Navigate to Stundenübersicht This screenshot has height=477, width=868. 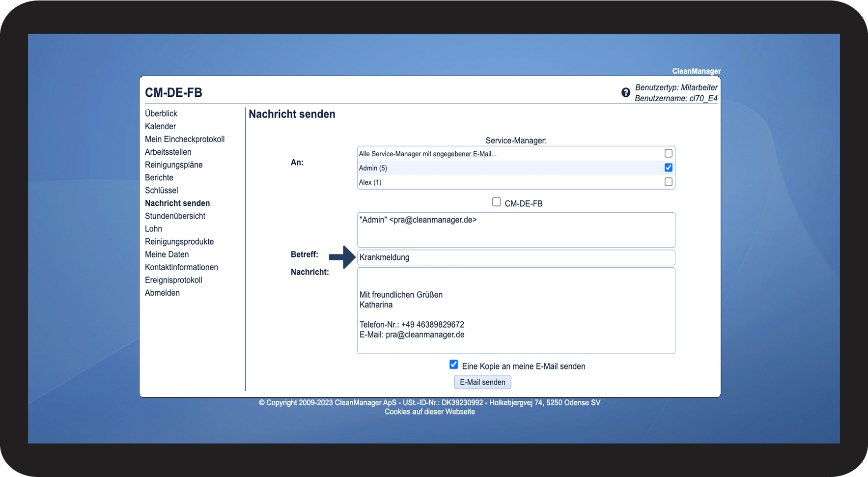pos(175,216)
